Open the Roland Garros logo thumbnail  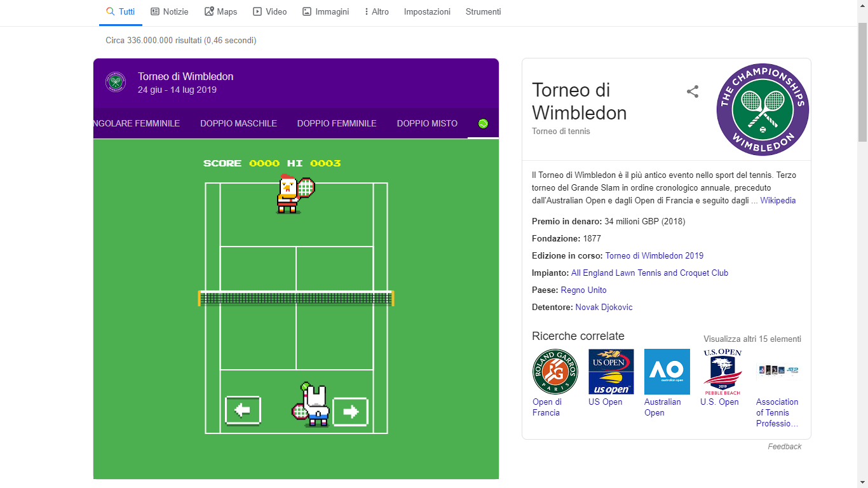coord(555,372)
